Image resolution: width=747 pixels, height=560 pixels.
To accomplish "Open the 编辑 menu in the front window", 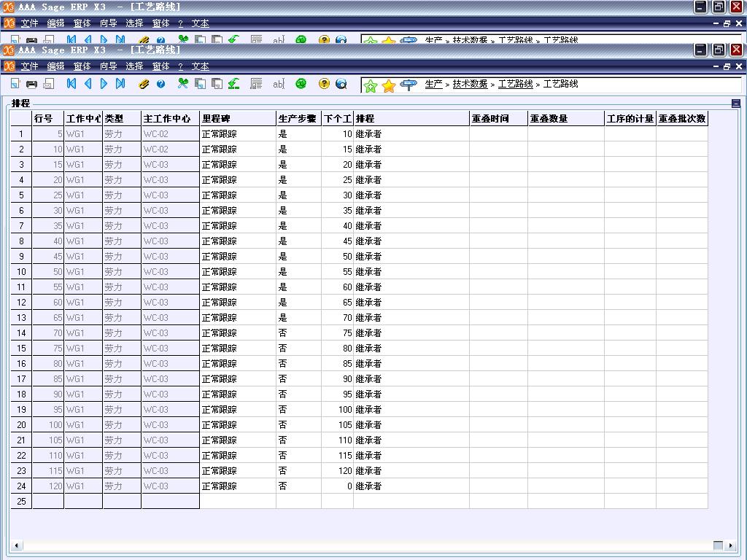I will 55,66.
